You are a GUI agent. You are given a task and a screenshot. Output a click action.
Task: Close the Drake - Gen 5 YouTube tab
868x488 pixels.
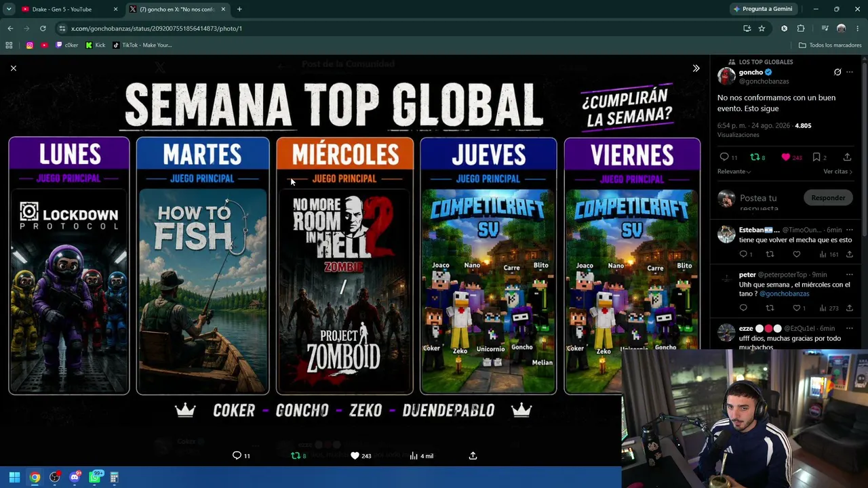click(x=115, y=9)
